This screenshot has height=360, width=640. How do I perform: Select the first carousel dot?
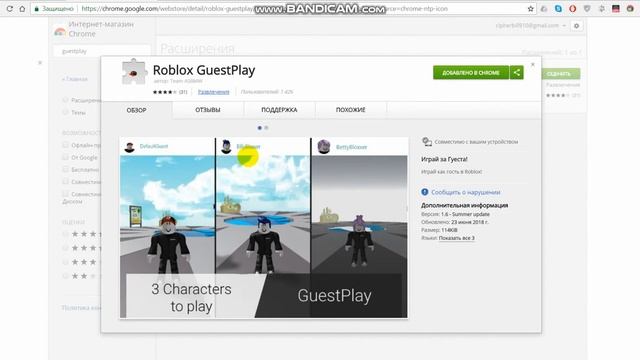260,128
